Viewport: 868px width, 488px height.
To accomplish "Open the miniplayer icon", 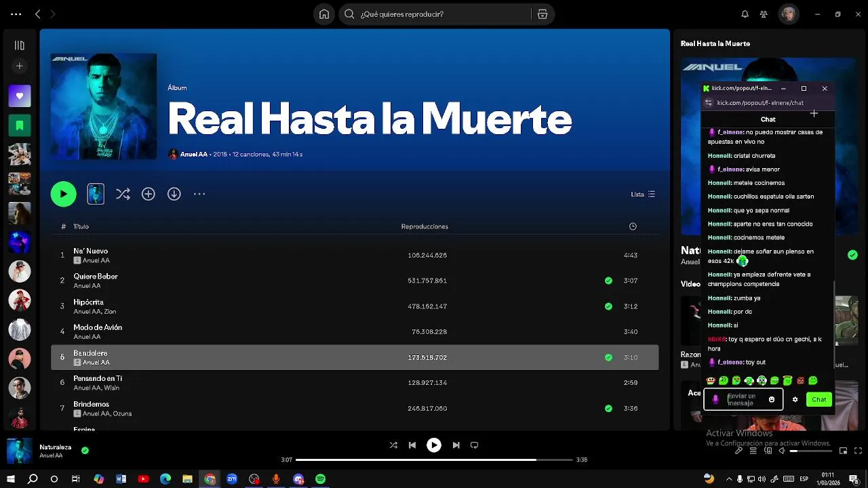I will pos(844,451).
